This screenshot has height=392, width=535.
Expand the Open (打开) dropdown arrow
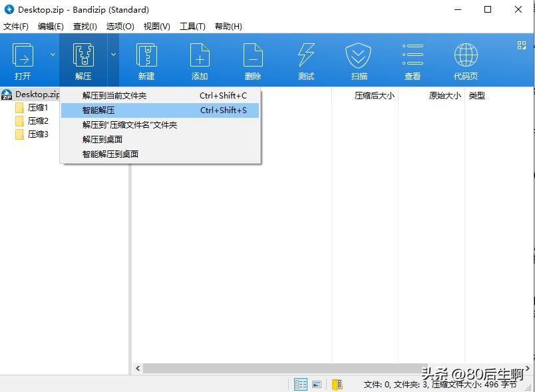53,55
